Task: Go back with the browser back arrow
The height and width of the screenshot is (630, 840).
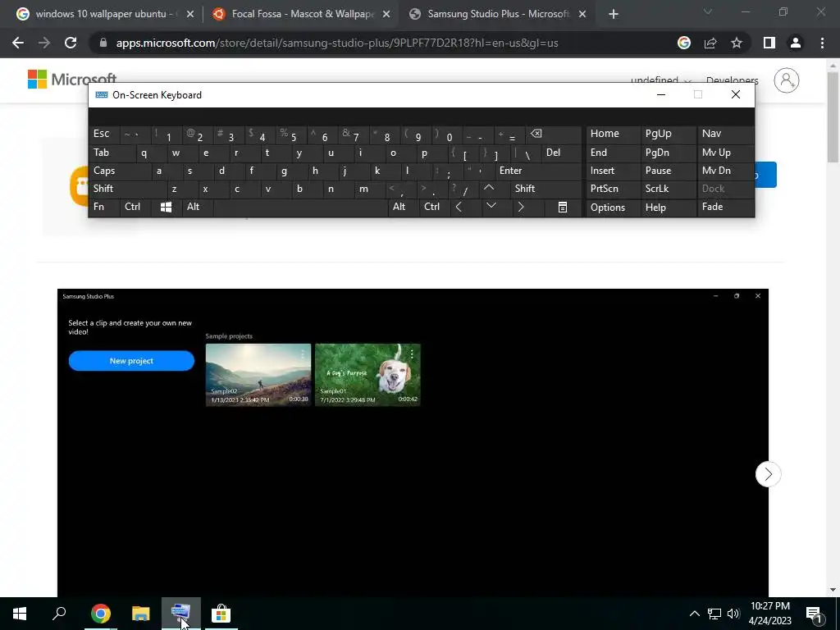Action: (x=18, y=43)
